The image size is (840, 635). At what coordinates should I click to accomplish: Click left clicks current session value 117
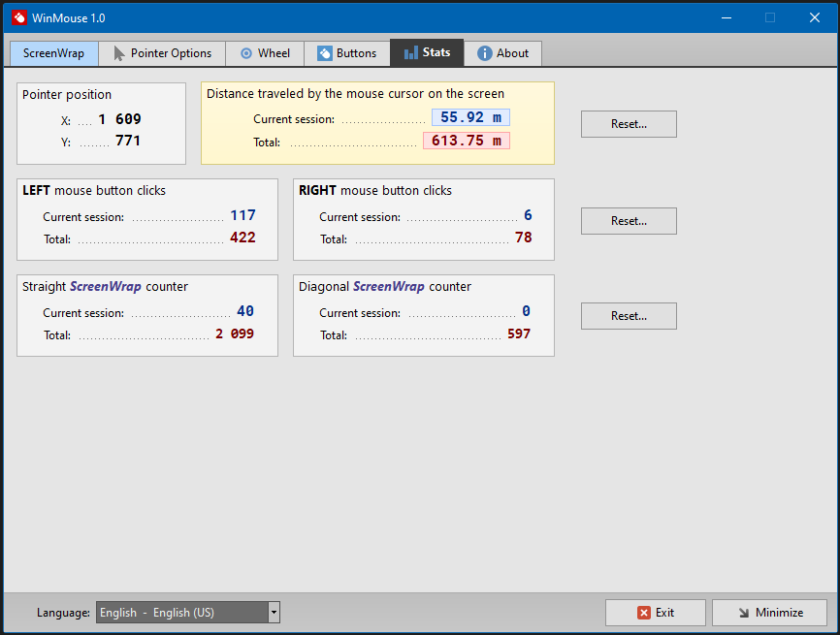click(242, 215)
